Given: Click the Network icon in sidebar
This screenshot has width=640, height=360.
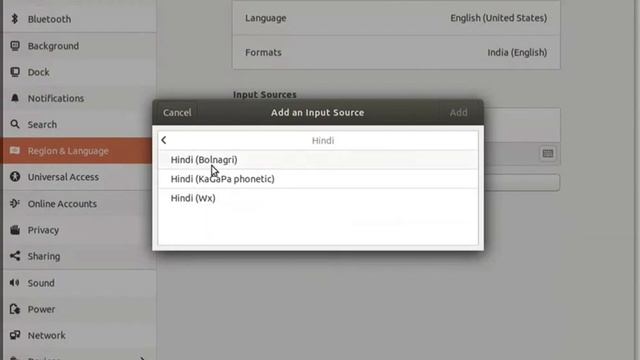Looking at the screenshot, I should tap(15, 335).
